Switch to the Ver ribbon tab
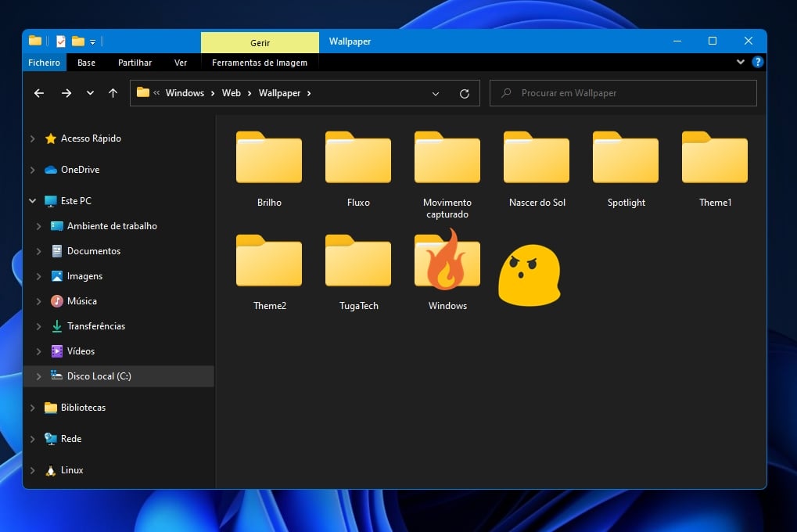 pos(181,63)
